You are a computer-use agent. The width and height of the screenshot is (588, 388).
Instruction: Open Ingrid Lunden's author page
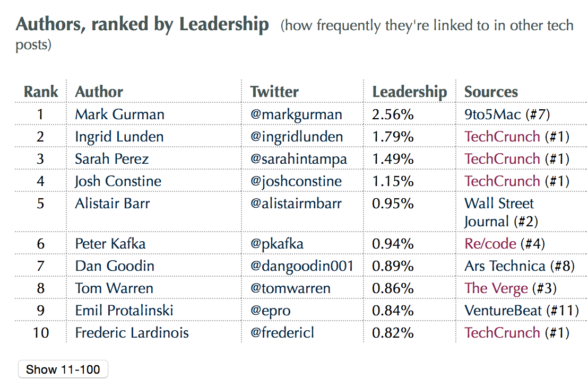119,137
